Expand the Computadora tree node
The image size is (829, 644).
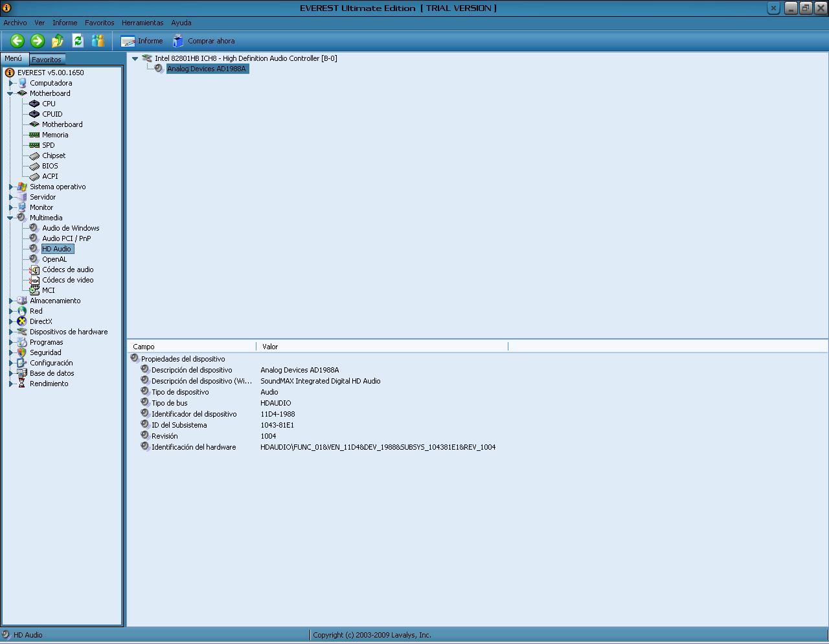10,83
